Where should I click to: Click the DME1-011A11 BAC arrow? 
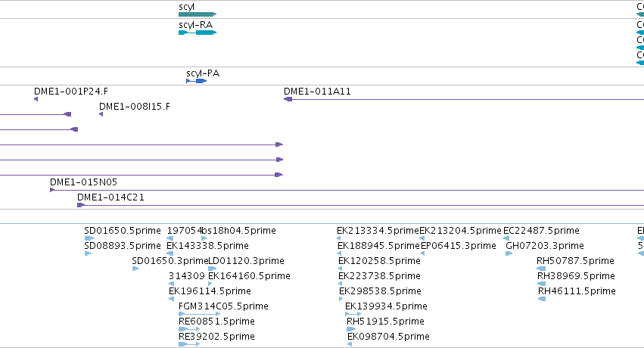click(288, 99)
